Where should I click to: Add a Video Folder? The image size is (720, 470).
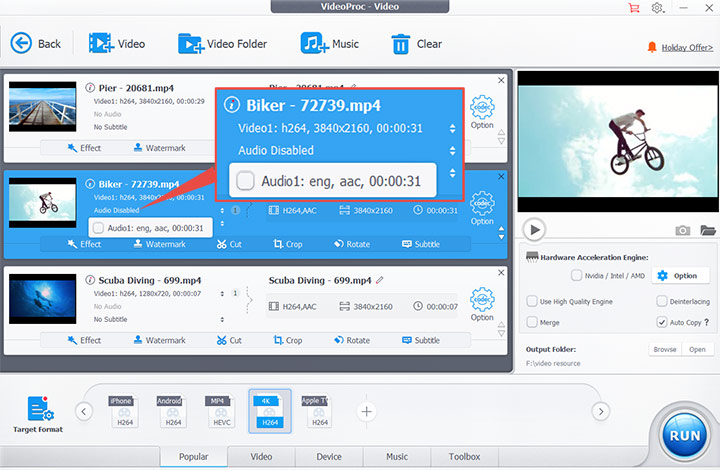223,44
